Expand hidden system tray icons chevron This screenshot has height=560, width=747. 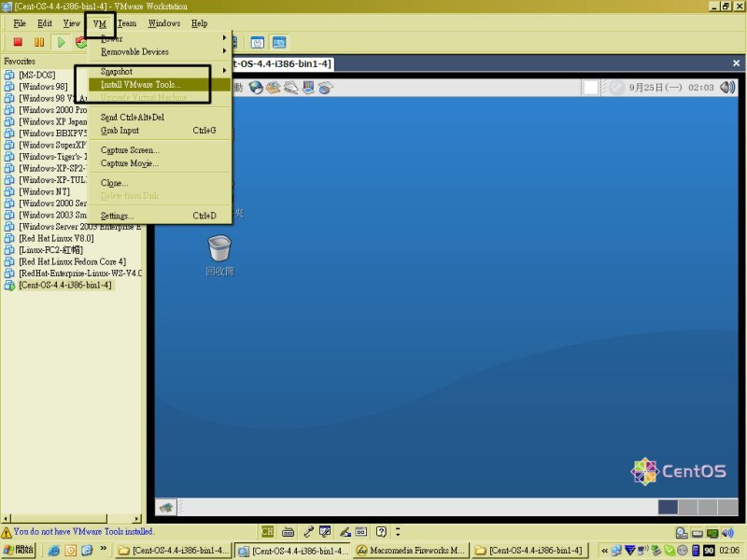[604, 551]
